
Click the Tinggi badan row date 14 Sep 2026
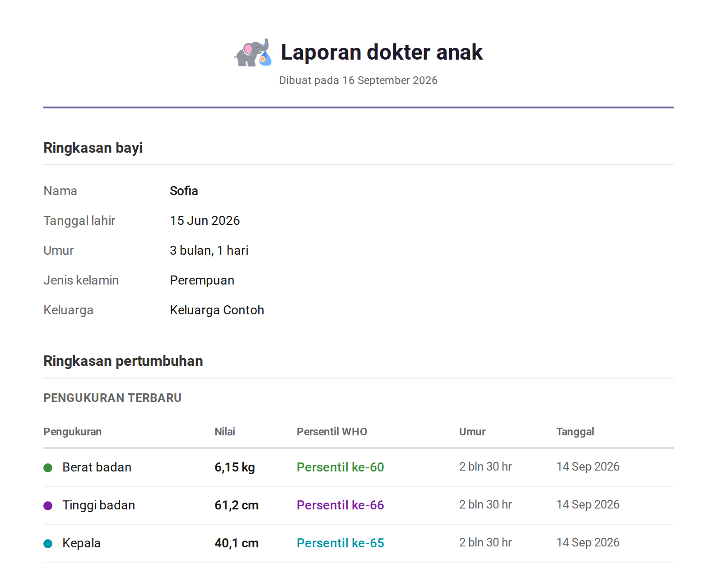tap(588, 505)
